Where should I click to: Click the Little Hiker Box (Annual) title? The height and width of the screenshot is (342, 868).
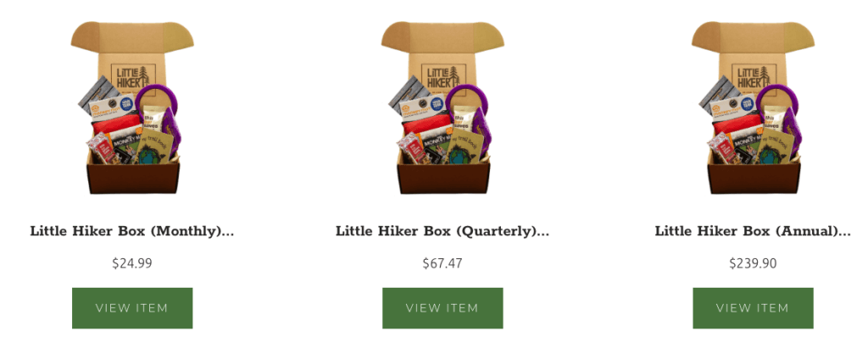(753, 231)
